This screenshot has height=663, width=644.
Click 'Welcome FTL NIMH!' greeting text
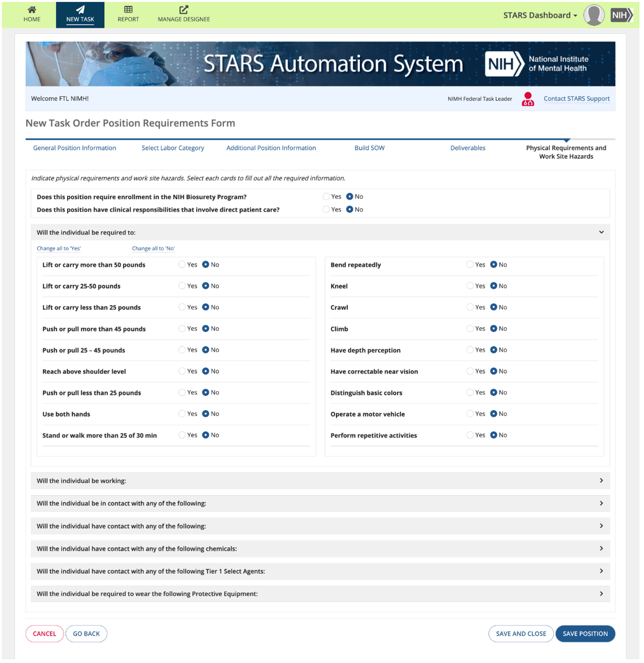60,99
